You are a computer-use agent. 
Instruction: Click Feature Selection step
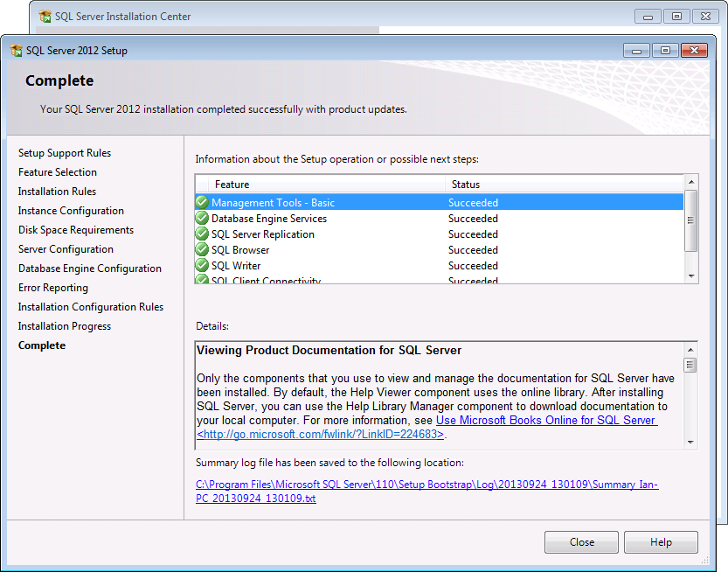point(58,172)
